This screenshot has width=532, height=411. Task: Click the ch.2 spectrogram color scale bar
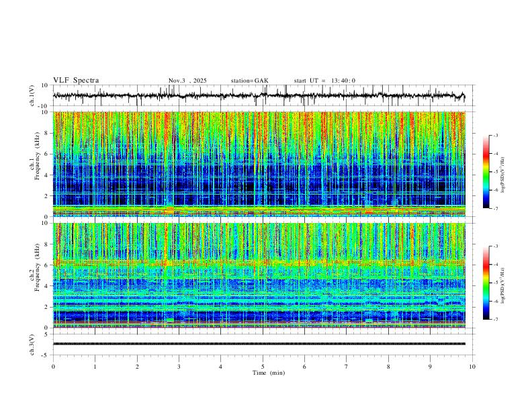486,283
